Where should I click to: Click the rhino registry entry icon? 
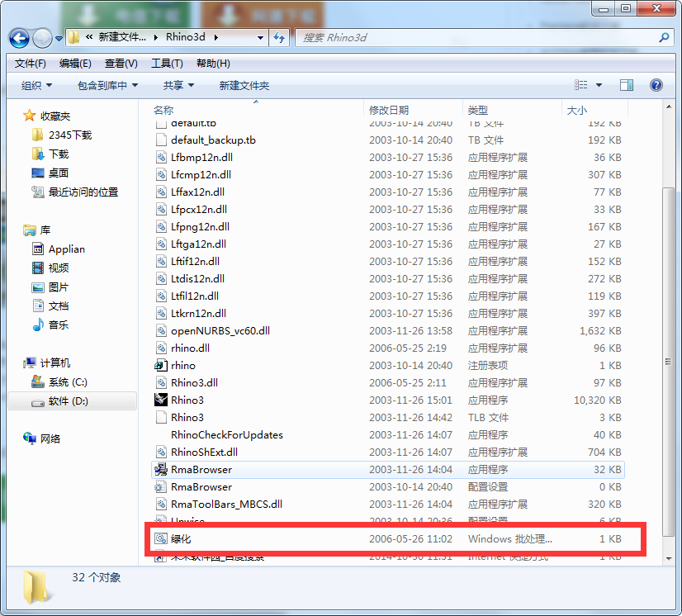coord(160,366)
